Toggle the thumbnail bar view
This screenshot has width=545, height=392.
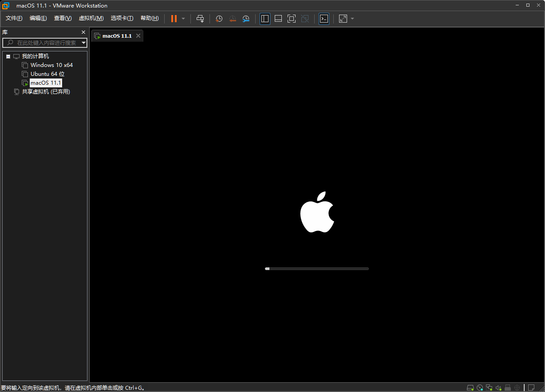278,19
